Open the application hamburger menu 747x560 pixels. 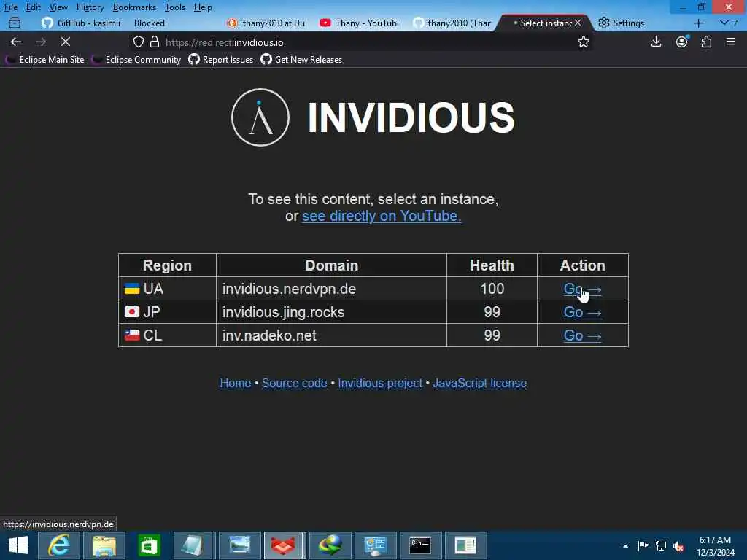[731, 42]
